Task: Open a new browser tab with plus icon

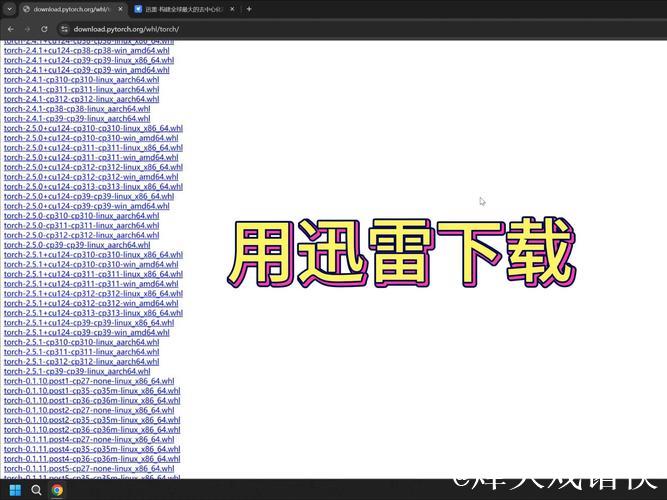Action: [249, 9]
